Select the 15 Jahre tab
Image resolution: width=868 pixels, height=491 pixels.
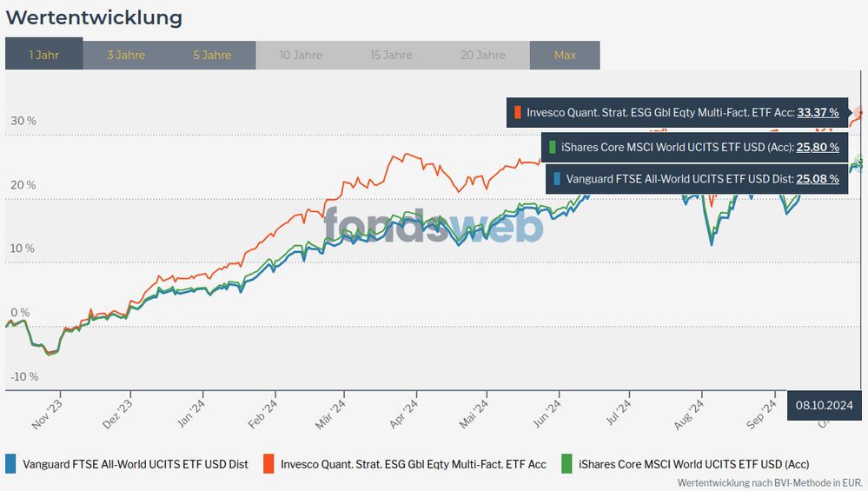tap(391, 56)
